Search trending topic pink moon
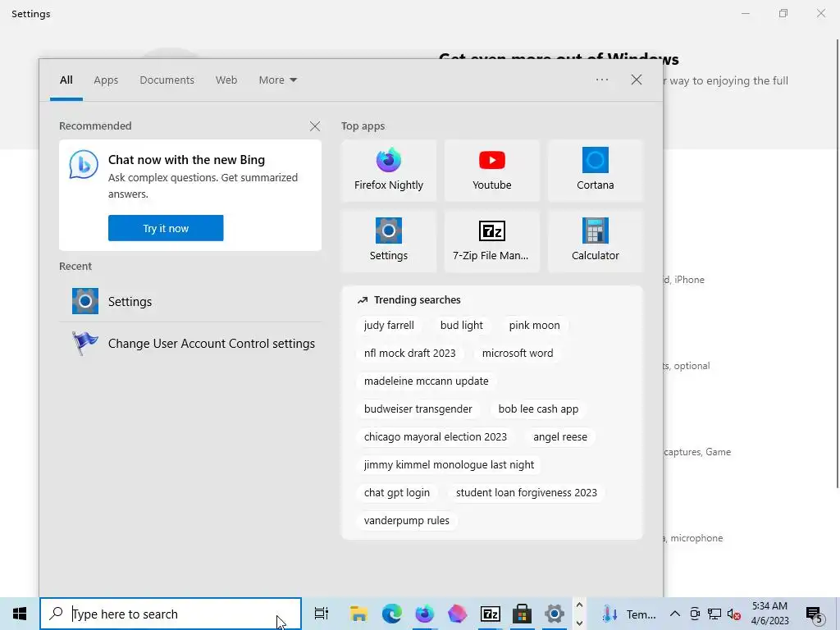This screenshot has height=630, width=840. click(534, 325)
